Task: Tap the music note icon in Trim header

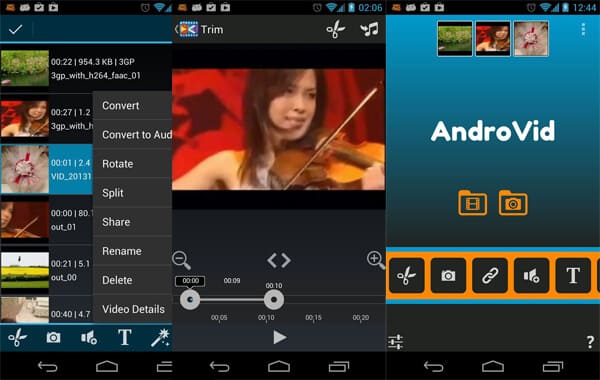Action: (x=369, y=29)
